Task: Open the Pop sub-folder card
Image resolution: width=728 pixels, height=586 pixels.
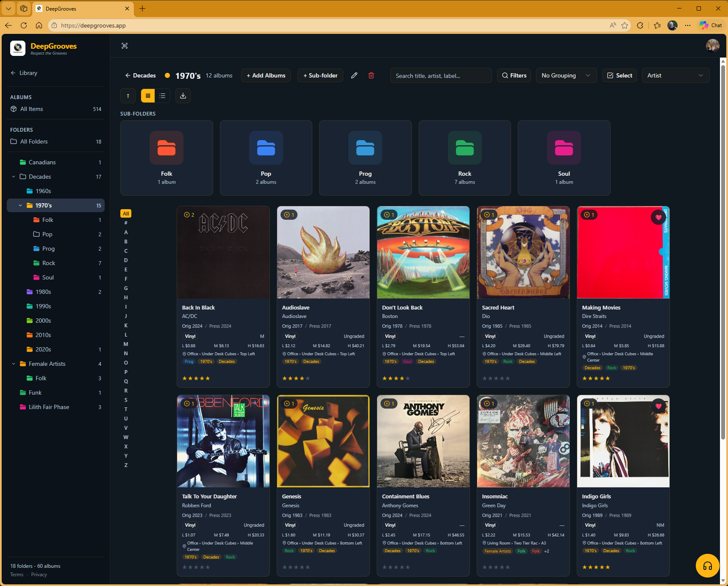Action: pyautogui.click(x=266, y=158)
